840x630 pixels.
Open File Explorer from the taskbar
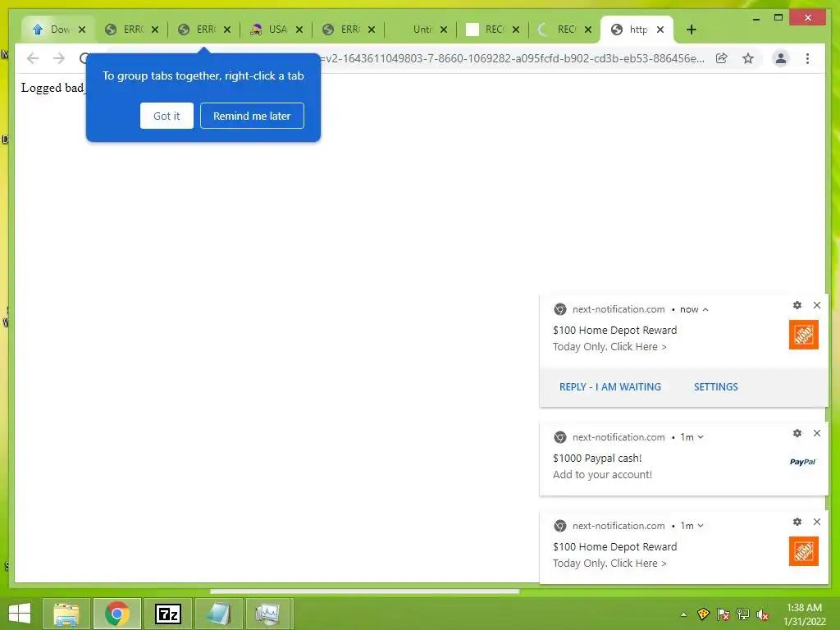(66, 614)
